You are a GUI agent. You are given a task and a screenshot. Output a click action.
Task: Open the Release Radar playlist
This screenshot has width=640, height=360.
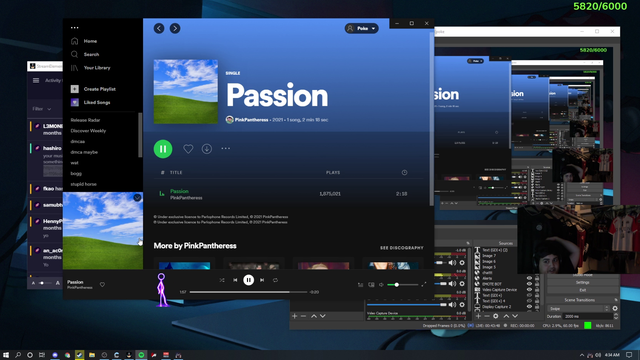pyautogui.click(x=85, y=120)
